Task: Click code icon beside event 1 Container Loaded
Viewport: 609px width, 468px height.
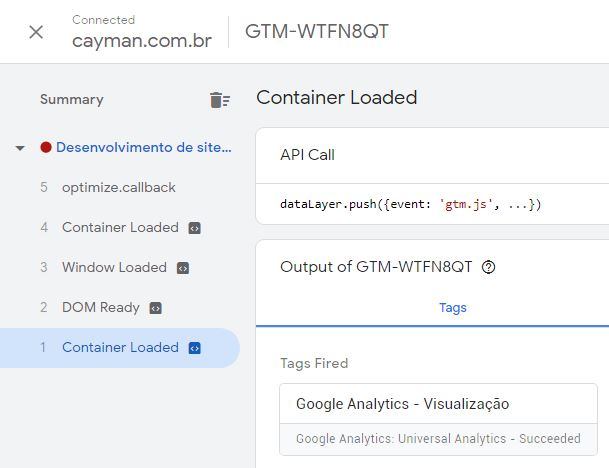Action: coord(194,348)
